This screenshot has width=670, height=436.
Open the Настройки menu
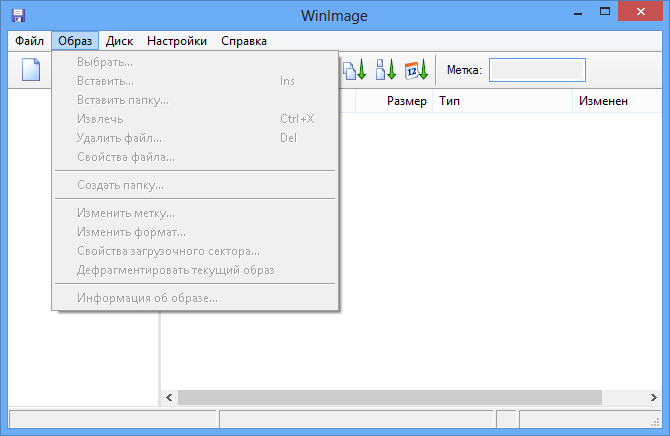point(177,41)
